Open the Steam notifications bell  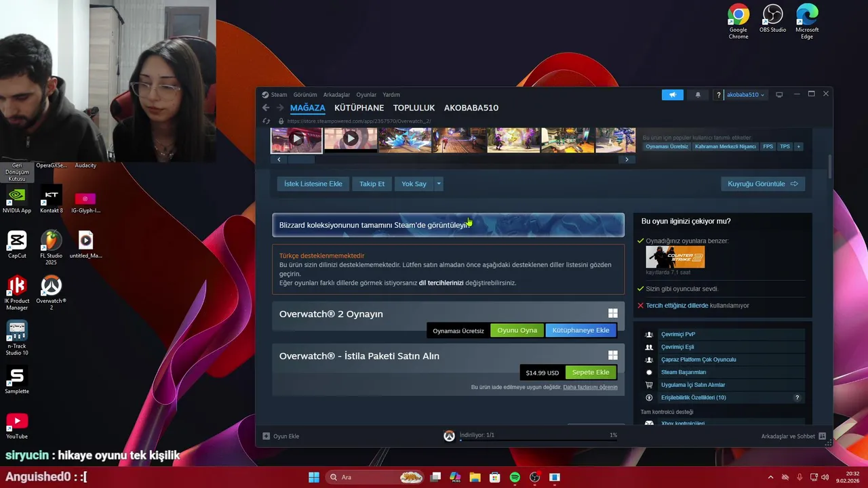pyautogui.click(x=698, y=95)
